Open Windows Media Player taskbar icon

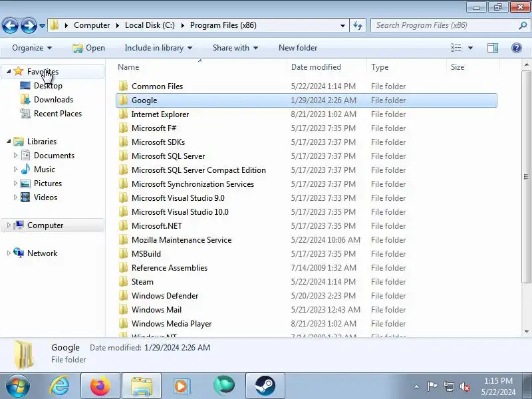tap(181, 386)
